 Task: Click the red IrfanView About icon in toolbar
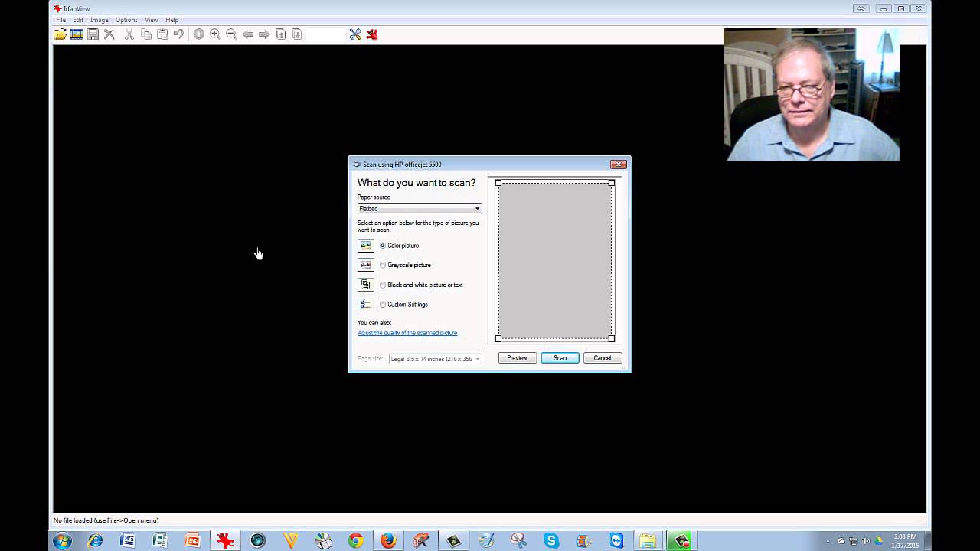(x=372, y=34)
